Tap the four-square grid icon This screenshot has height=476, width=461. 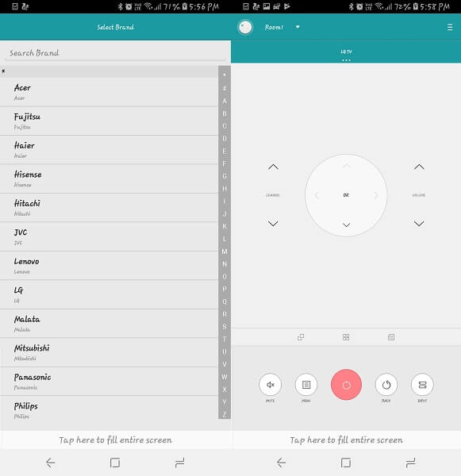click(346, 337)
